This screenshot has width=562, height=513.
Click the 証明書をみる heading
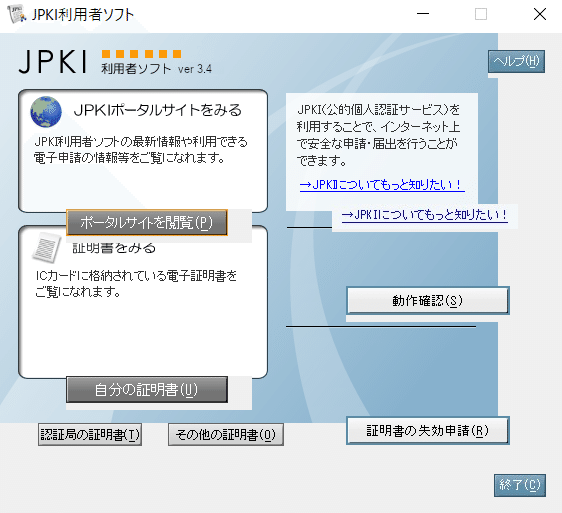click(x=114, y=248)
